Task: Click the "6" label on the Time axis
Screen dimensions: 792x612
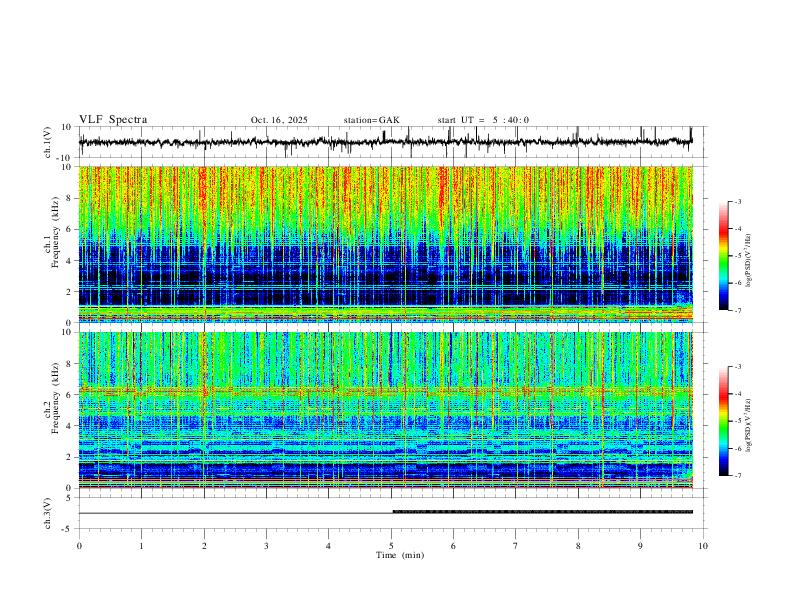Action: click(453, 546)
